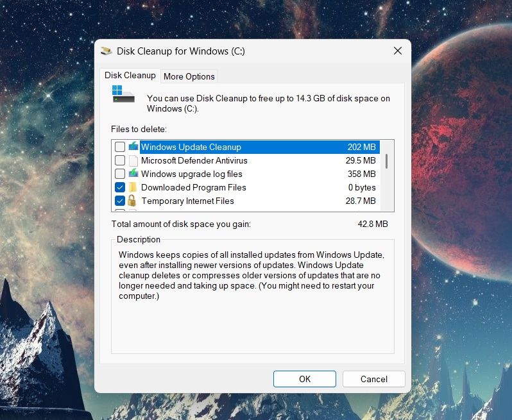The height and width of the screenshot is (420, 512).
Task: Select the Microsoft Defender Antivirus entry
Action: pos(194,160)
